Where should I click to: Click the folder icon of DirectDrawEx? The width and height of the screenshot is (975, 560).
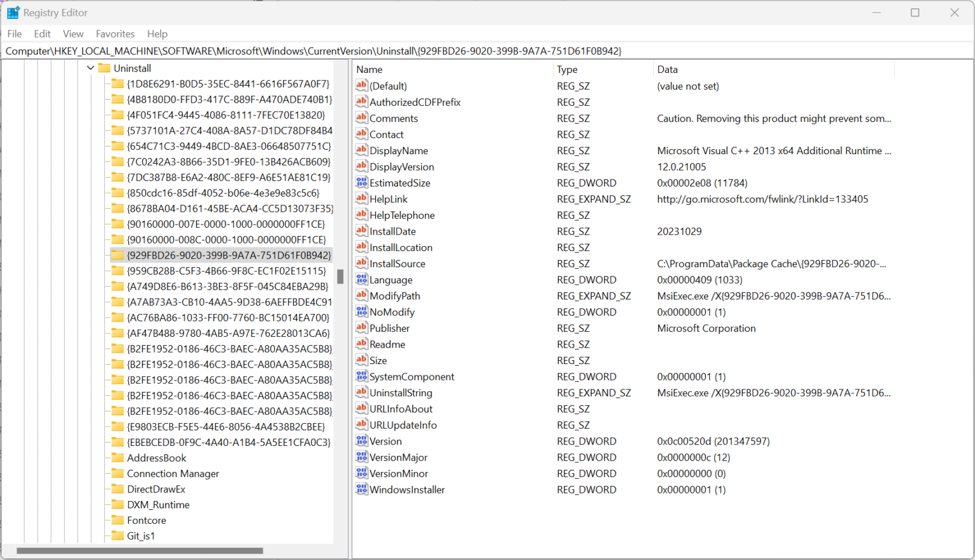tap(117, 489)
